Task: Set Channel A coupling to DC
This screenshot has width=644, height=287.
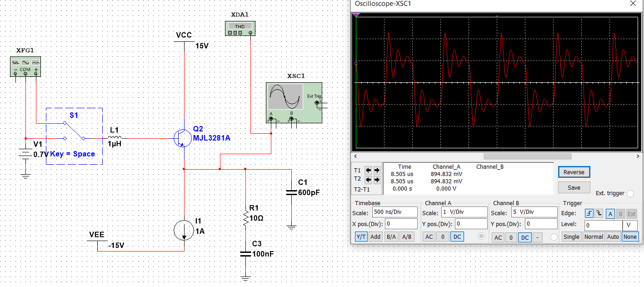Action: click(x=457, y=237)
